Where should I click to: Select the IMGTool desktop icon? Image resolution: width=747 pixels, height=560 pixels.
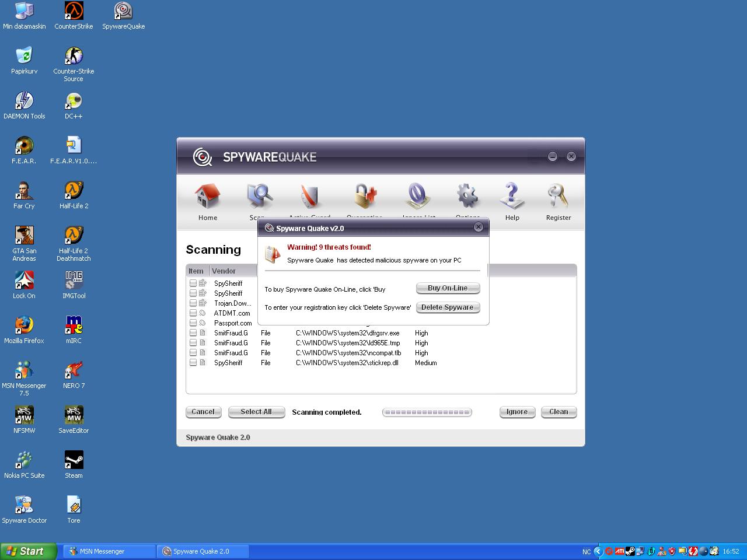pyautogui.click(x=74, y=285)
